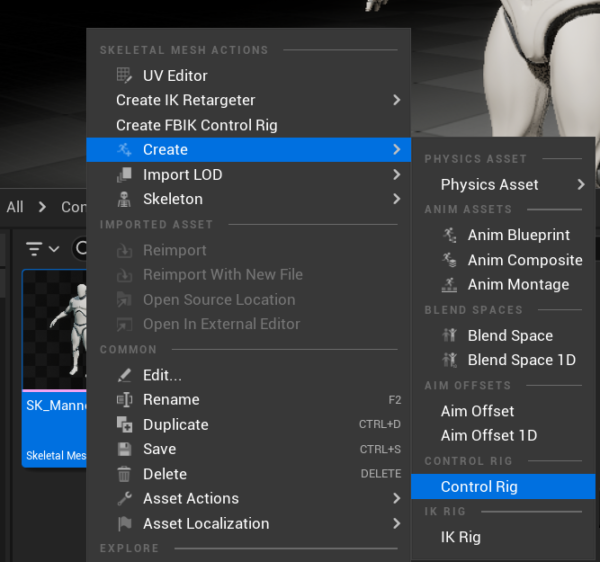Click the All breadcrumb path link
This screenshot has width=600, height=562.
[15, 207]
